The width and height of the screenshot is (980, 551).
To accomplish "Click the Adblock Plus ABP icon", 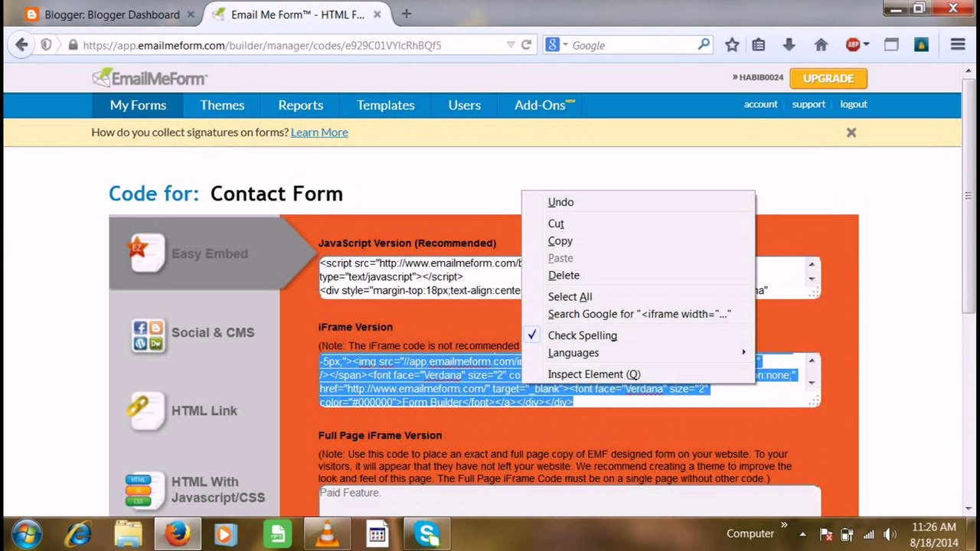I will point(853,45).
